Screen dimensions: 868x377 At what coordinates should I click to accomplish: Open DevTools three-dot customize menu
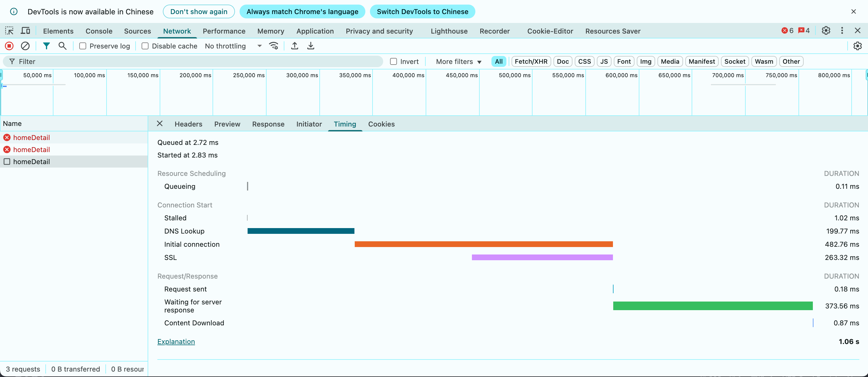pyautogui.click(x=842, y=31)
